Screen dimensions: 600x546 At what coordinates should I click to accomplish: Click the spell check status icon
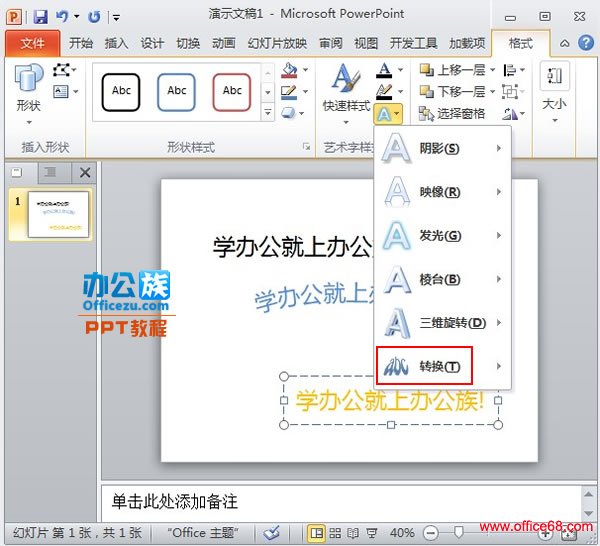click(x=271, y=533)
